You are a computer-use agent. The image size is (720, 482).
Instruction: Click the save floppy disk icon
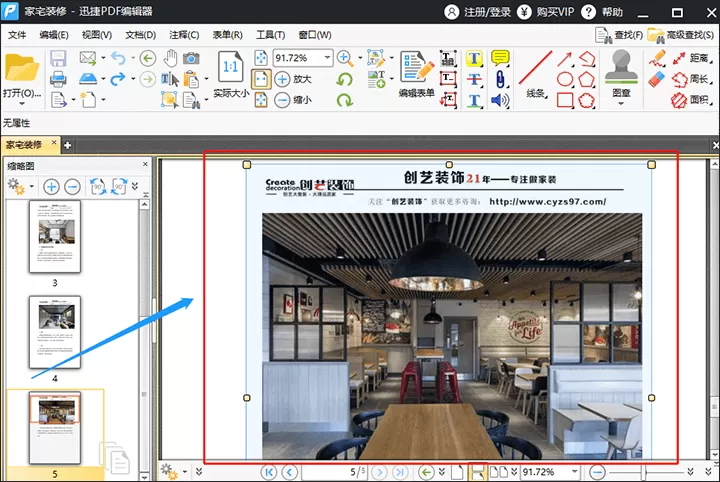(x=58, y=58)
